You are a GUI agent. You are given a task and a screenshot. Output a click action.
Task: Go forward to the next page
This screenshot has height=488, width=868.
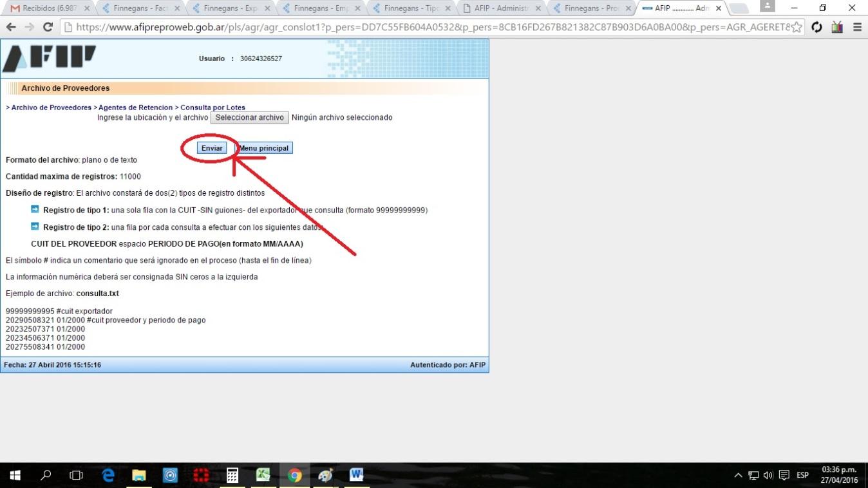click(29, 27)
